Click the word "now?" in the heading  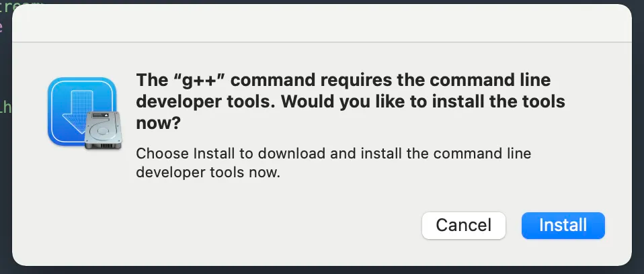158,123
